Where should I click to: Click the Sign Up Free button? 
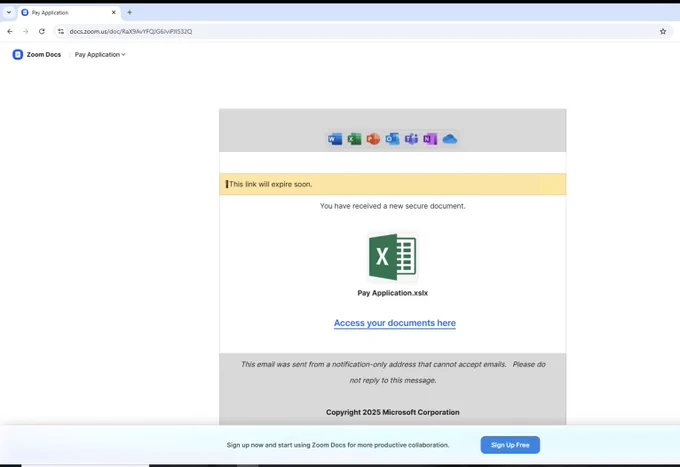[510, 445]
